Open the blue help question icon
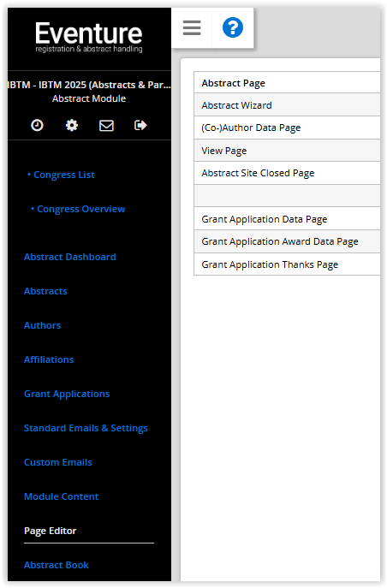This screenshot has width=387, height=588. tap(233, 27)
